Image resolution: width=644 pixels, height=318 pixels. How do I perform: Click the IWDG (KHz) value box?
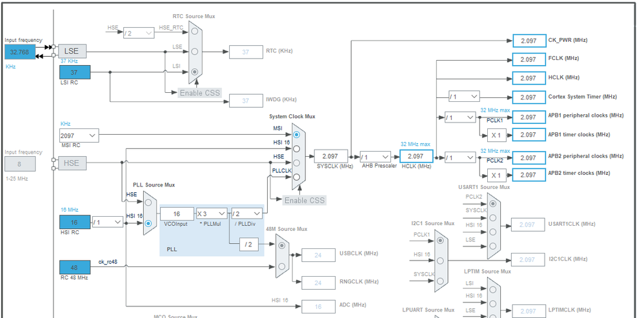(246, 101)
